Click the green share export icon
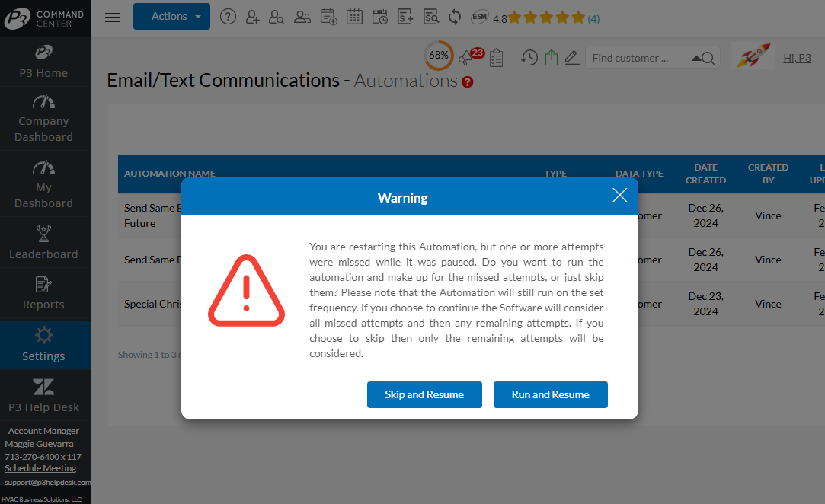This screenshot has height=504, width=825. click(x=552, y=58)
